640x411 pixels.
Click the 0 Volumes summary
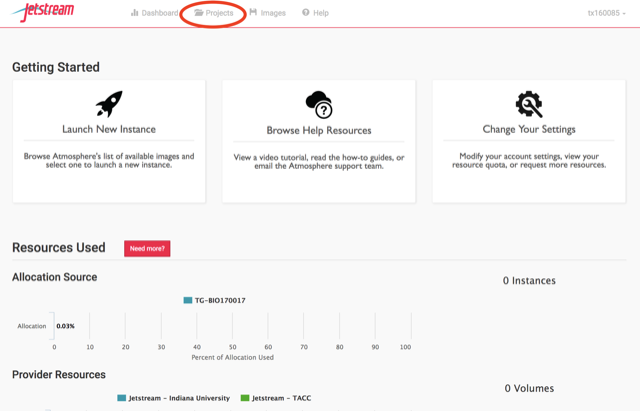click(x=529, y=389)
